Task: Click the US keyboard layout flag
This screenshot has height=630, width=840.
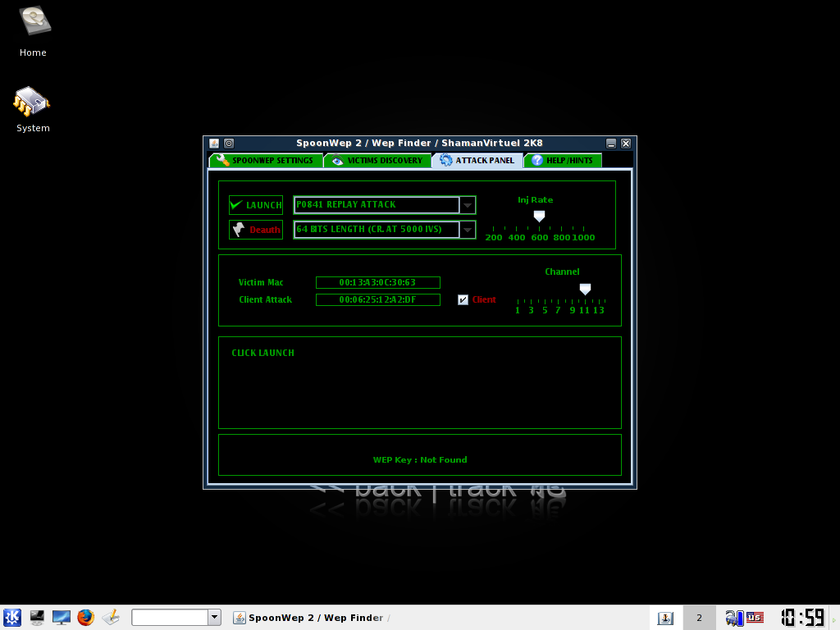Action: [755, 618]
